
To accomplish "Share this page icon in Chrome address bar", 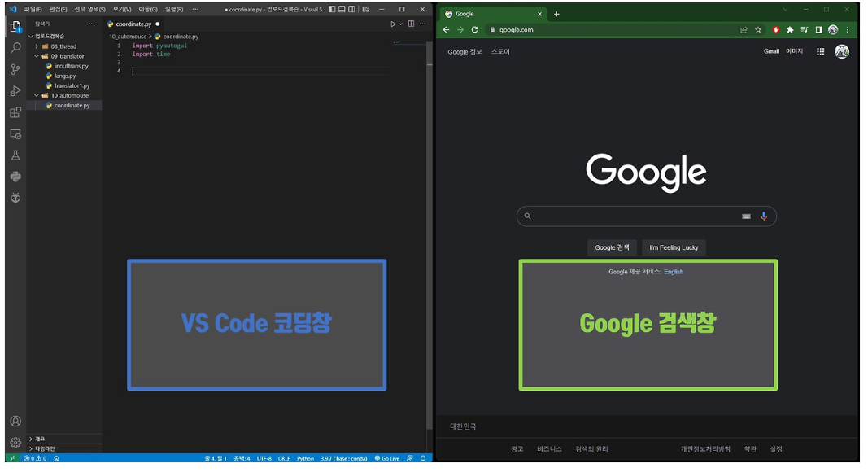I will [744, 30].
